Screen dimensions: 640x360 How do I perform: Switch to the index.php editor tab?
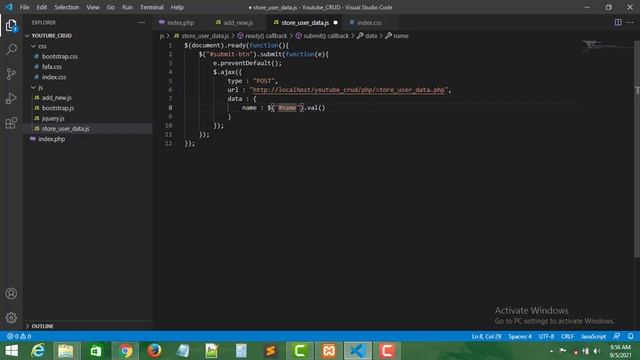181,22
